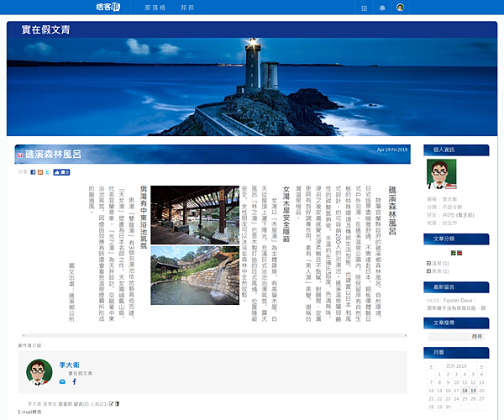Select calendar date 19
The height and width of the screenshot is (420, 504).
click(x=473, y=391)
